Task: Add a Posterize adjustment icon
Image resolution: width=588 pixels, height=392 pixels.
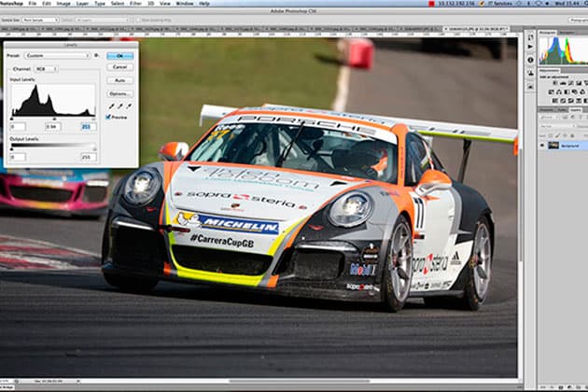Action: (563, 100)
